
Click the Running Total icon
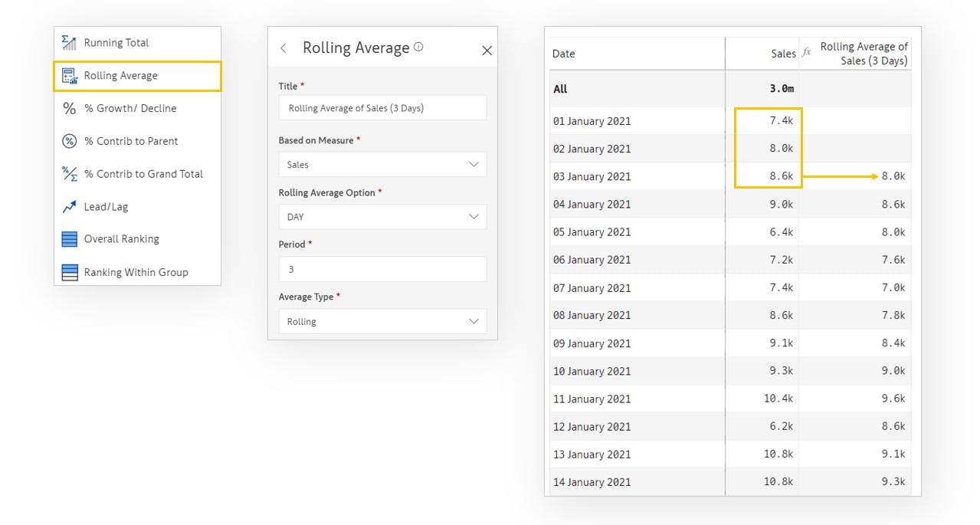click(69, 43)
